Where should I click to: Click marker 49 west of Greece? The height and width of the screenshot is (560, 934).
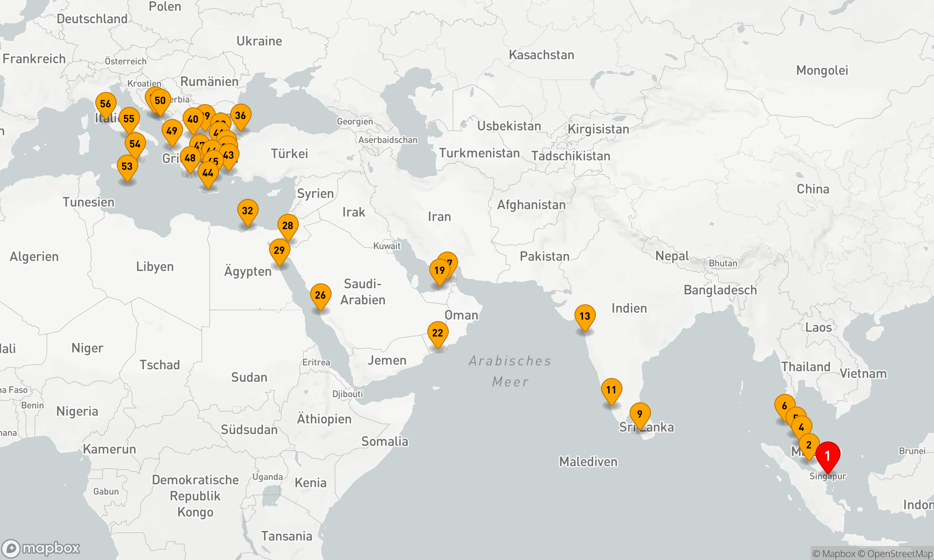coord(172,131)
